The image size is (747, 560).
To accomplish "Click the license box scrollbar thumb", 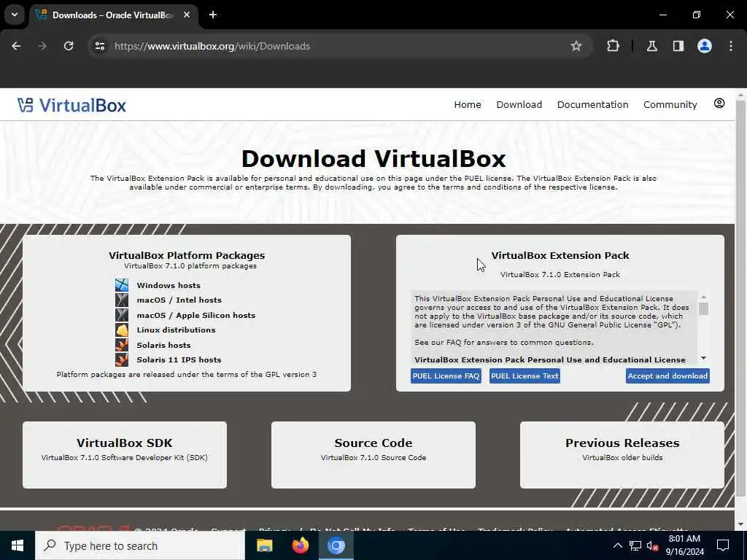I will coord(703,308).
